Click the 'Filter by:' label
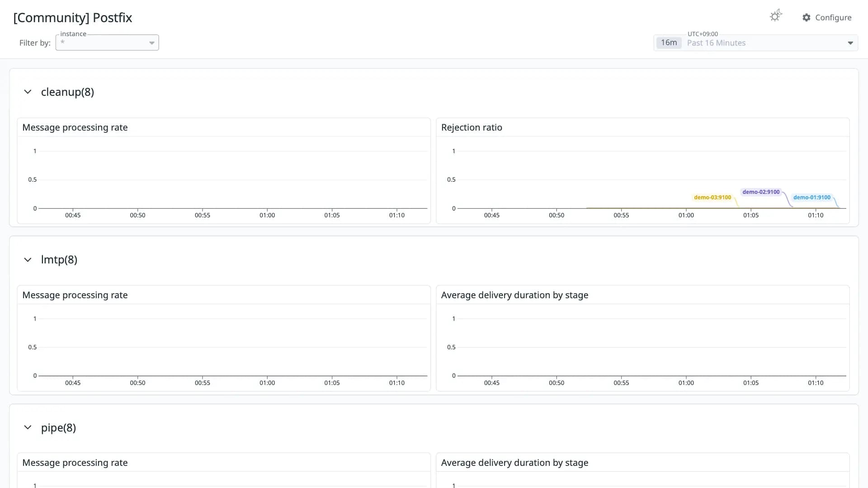This screenshot has width=868, height=488. point(35,43)
